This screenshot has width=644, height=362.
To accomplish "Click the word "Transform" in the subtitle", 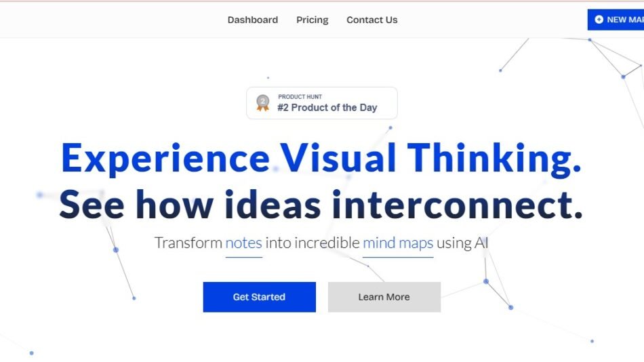I will pos(188,243).
